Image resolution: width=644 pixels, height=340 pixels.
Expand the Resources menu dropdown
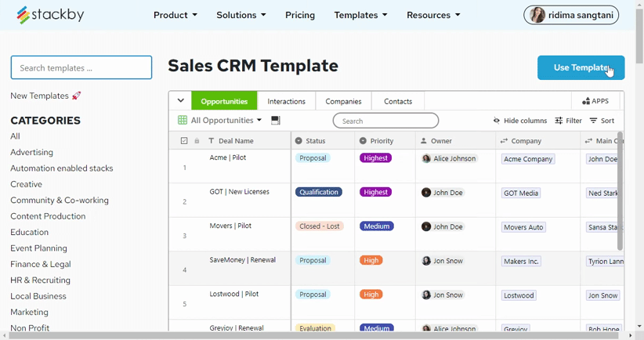tap(433, 15)
